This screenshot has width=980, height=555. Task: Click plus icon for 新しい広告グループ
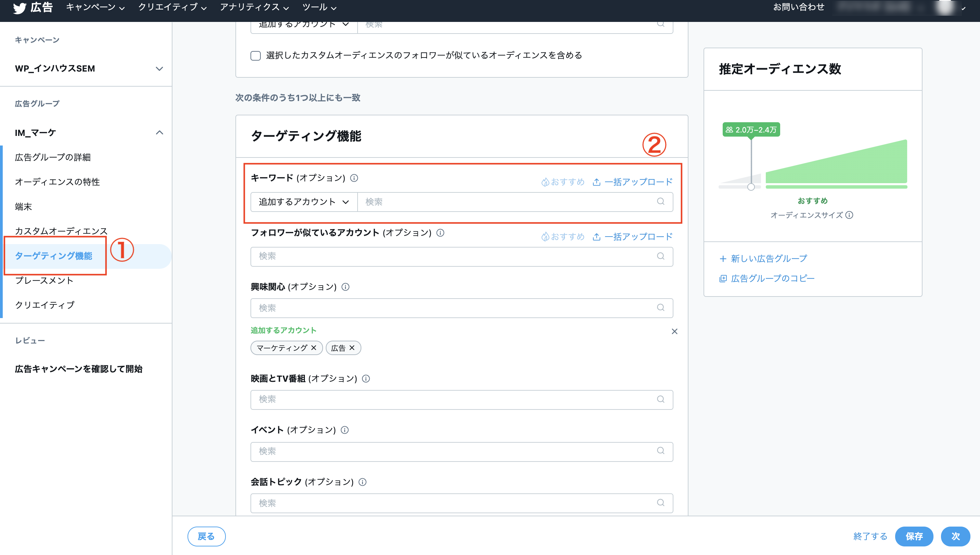coord(723,259)
